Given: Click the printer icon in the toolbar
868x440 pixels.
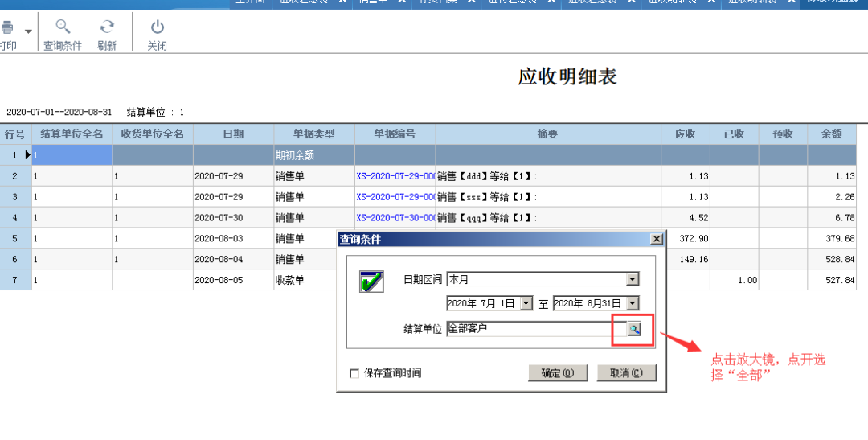Looking at the screenshot, I should (7, 28).
